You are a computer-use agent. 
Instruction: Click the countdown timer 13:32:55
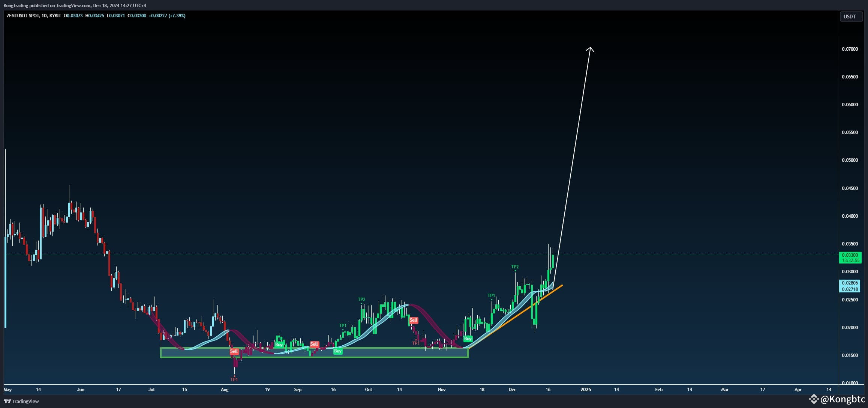[x=851, y=259]
